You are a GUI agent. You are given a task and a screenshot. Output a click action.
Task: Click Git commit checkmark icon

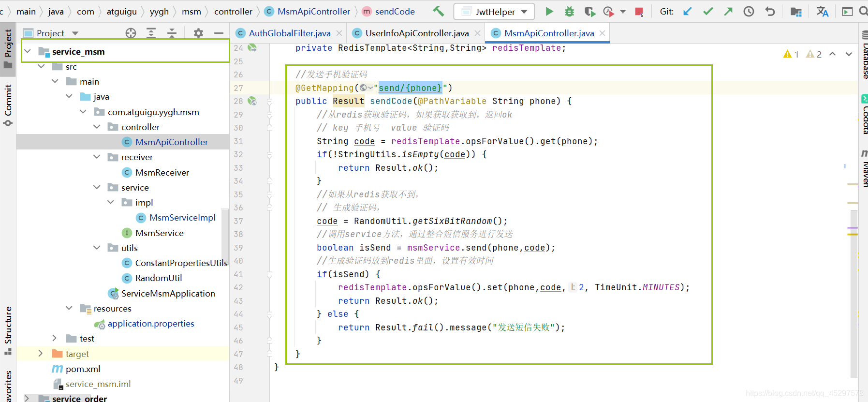point(708,11)
